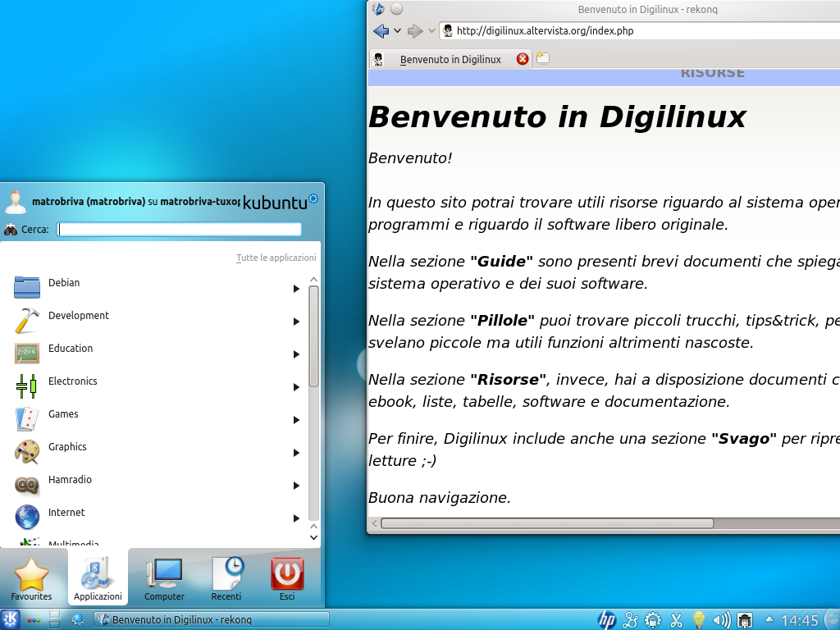
Task: Click the 14:45 clock
Action: [799, 620]
